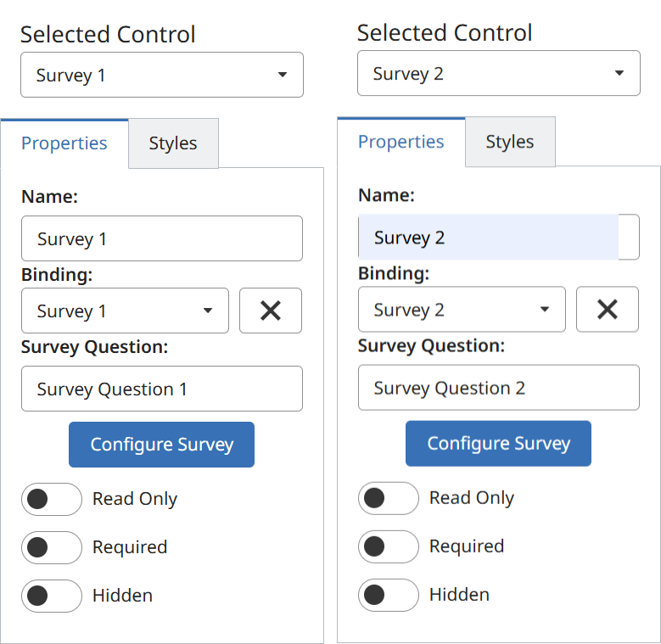Image resolution: width=661 pixels, height=644 pixels.
Task: Enable Required switch for Survey 1
Action: pos(51,547)
